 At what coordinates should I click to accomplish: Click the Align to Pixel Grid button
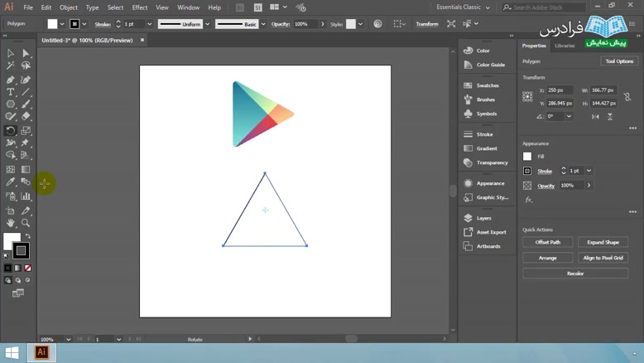603,258
